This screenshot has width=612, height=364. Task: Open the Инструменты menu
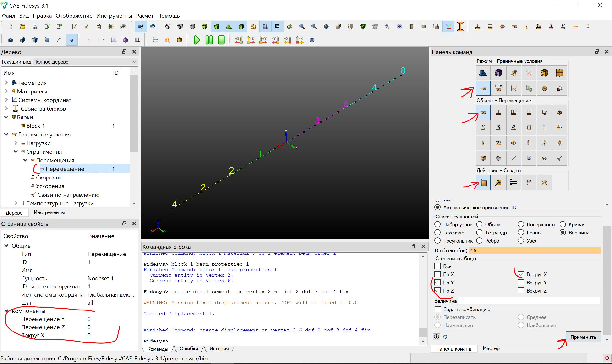114,16
